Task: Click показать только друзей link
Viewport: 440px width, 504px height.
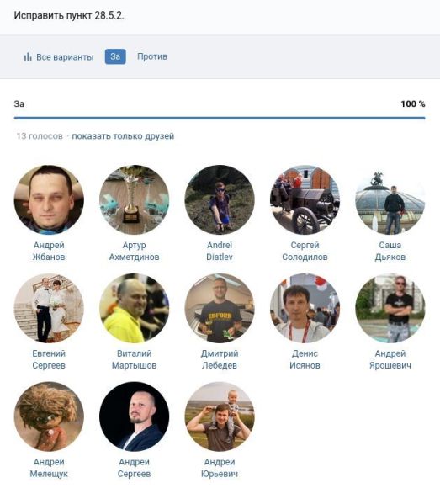Action: [x=123, y=136]
